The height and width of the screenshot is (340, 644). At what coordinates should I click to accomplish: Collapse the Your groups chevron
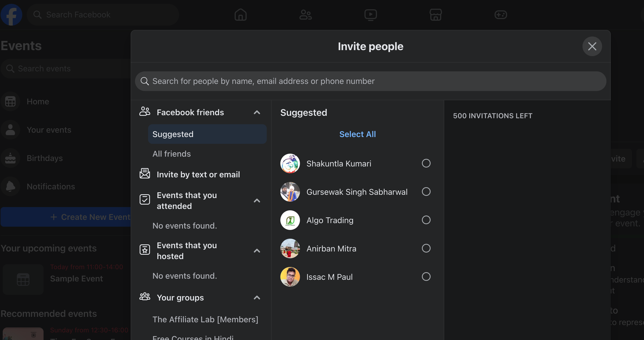click(257, 298)
